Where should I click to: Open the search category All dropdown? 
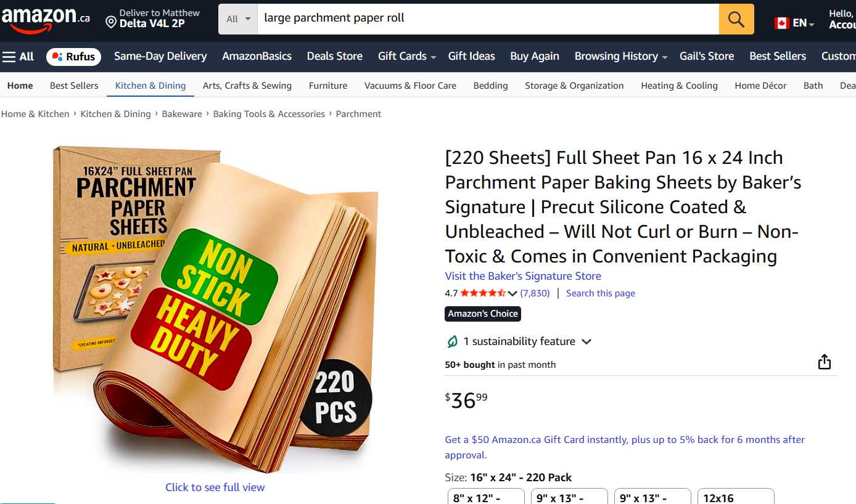click(x=238, y=19)
